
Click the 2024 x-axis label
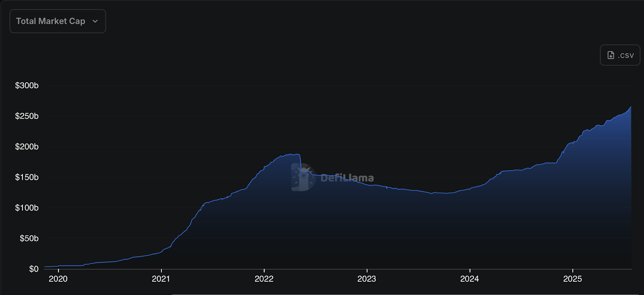click(470, 279)
